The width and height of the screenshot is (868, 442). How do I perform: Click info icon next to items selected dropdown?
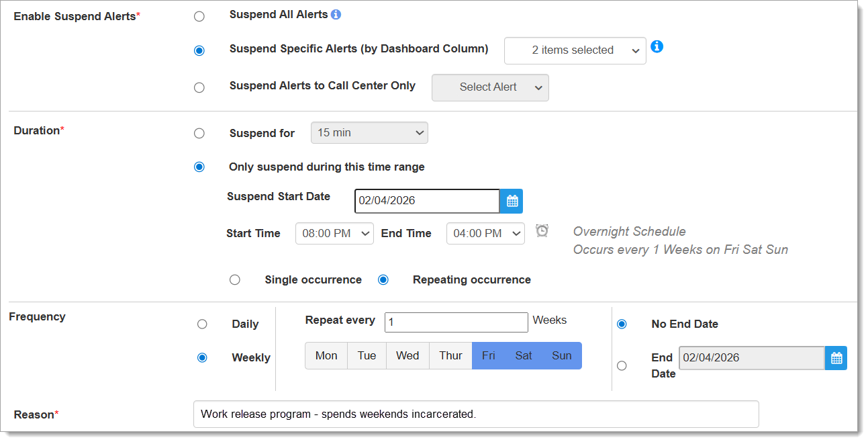pyautogui.click(x=657, y=46)
